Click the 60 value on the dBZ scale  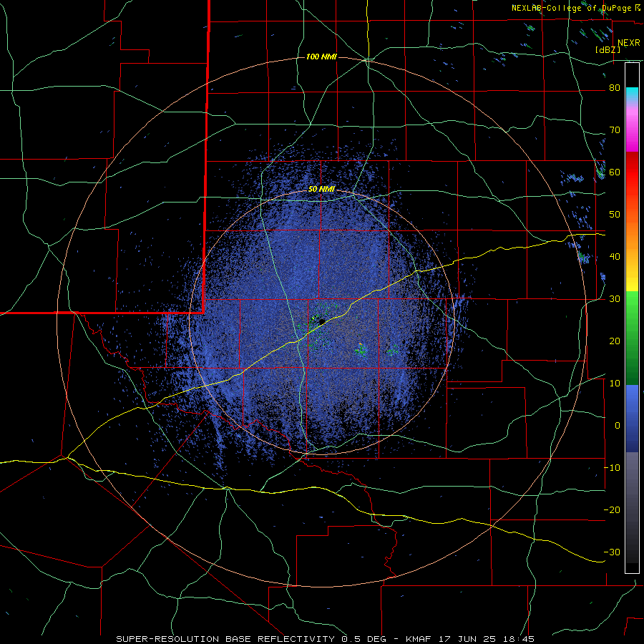(x=615, y=172)
